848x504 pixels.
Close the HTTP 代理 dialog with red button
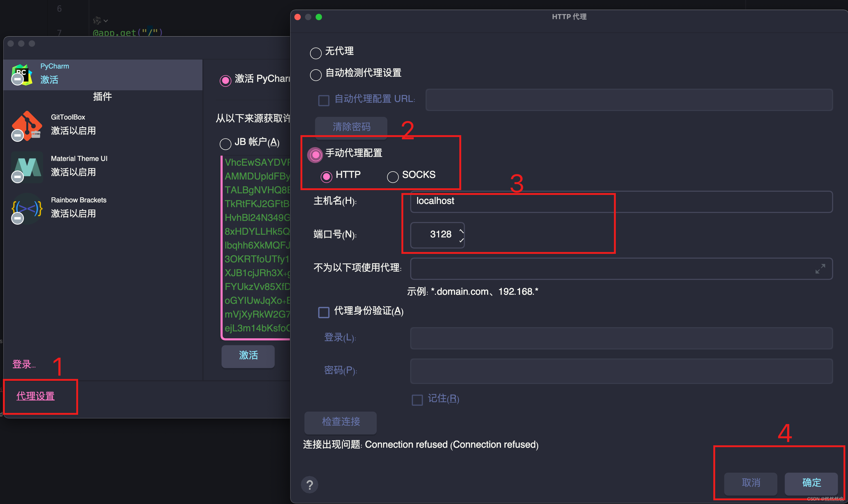(x=298, y=17)
